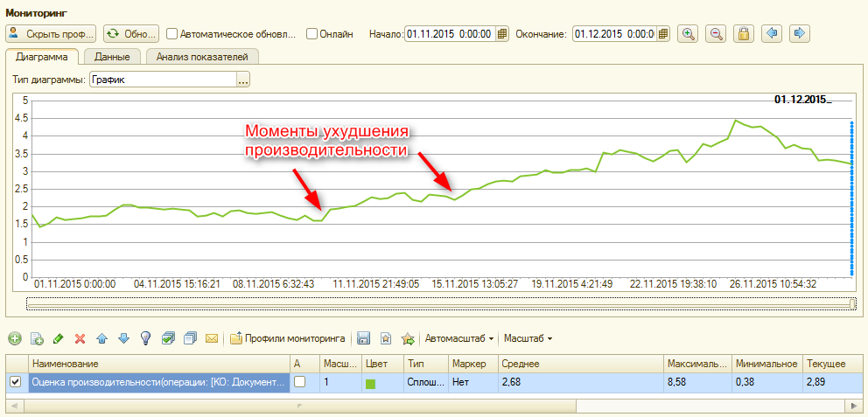Screen dimensions: 868x417
Task: Click the envelope mail icon
Action: (211, 338)
